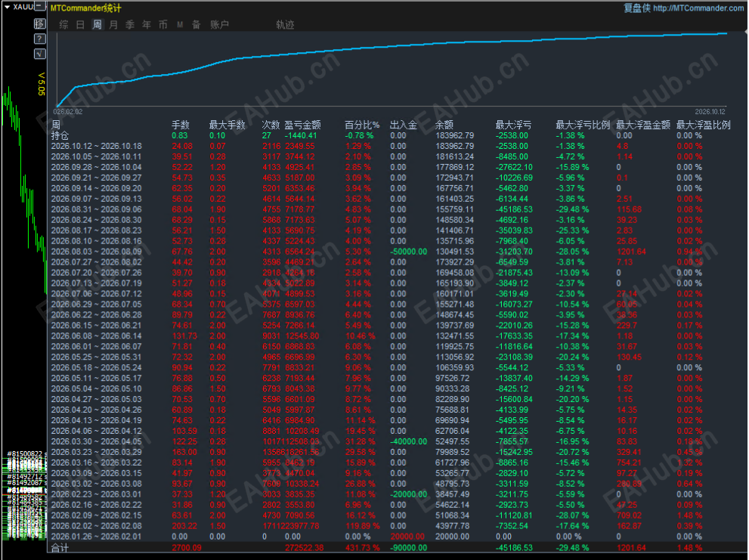
Task: Click total profit value 272522.38
Action: [x=305, y=548]
